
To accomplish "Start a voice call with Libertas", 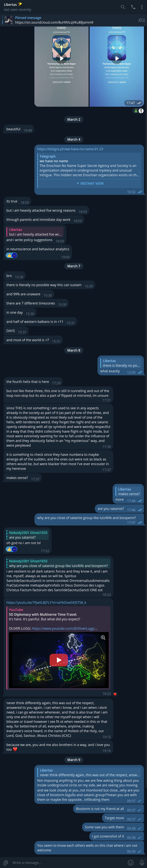I will [133, 7].
